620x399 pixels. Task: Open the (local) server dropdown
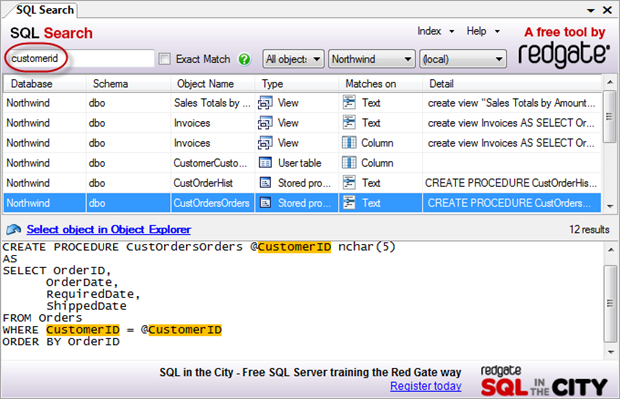pyautogui.click(x=463, y=59)
